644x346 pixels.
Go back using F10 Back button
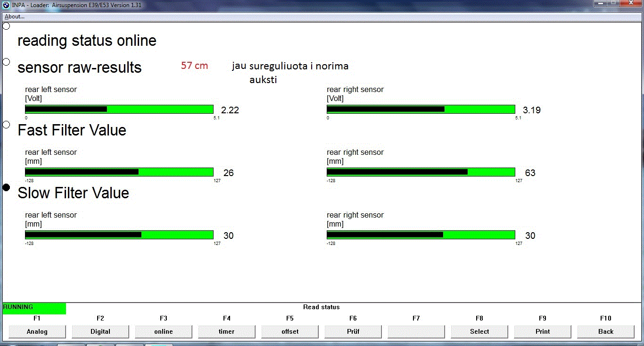click(606, 331)
